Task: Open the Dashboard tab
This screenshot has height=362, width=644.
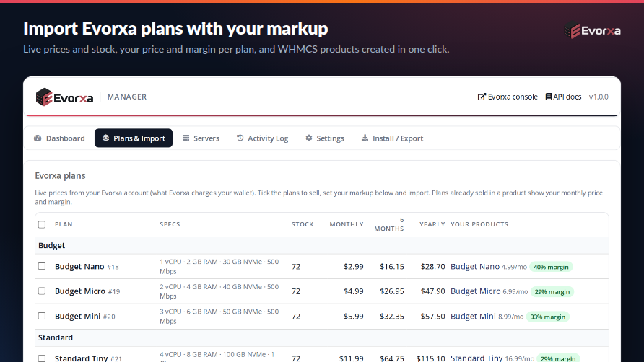Action: (59, 138)
